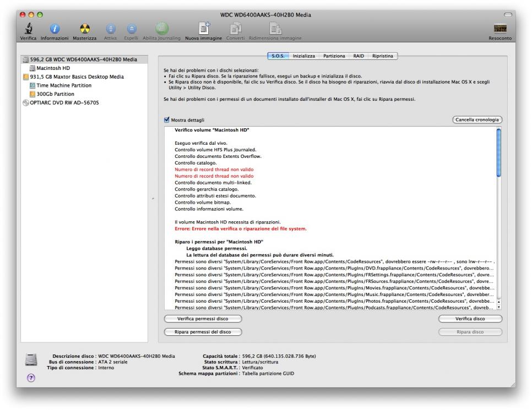532x410 pixels.
Task: Click the Verifica microscope toolbar icon
Action: (x=29, y=29)
